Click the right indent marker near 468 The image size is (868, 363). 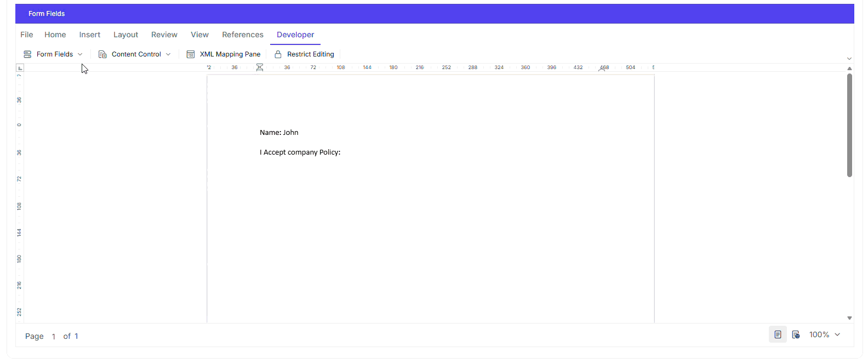click(602, 70)
